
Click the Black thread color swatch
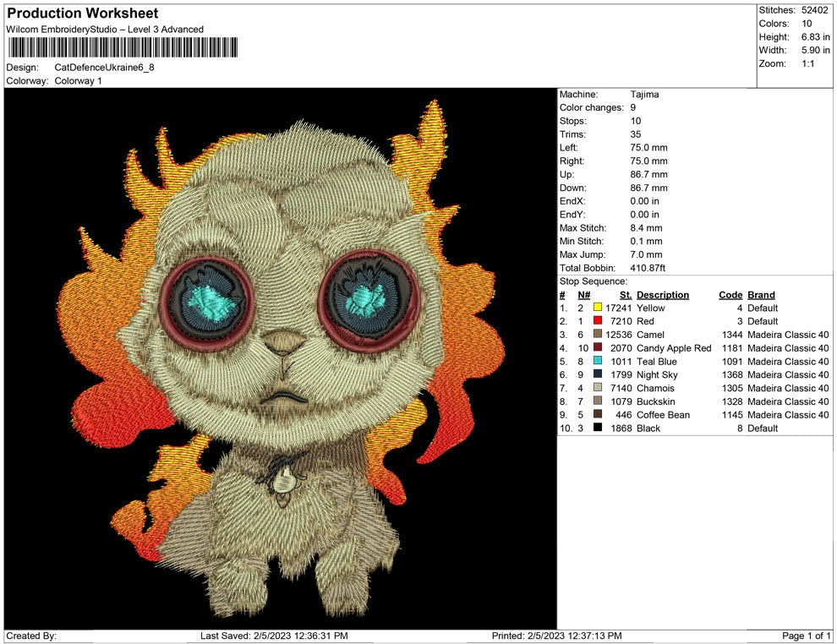(x=598, y=428)
